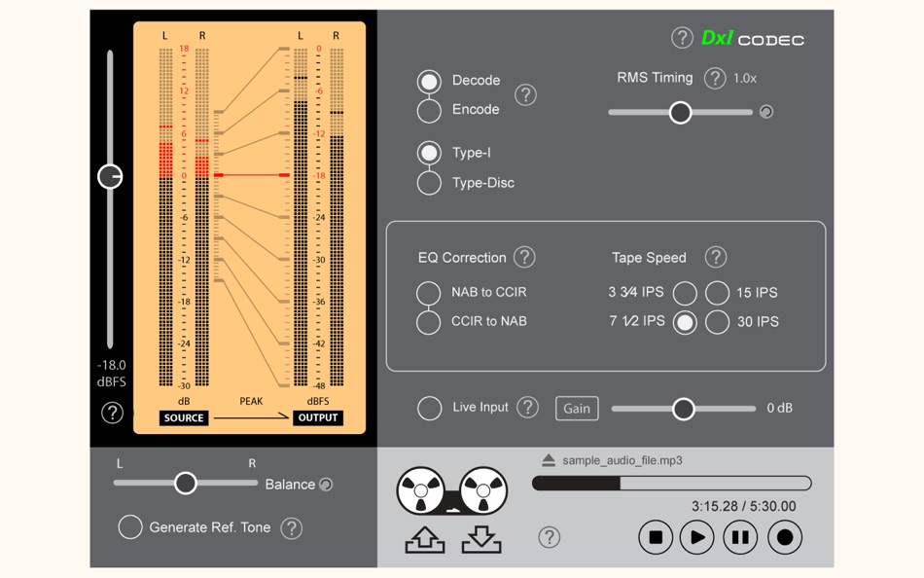Open help for the DxI Codec title
The image size is (924, 578).
682,38
